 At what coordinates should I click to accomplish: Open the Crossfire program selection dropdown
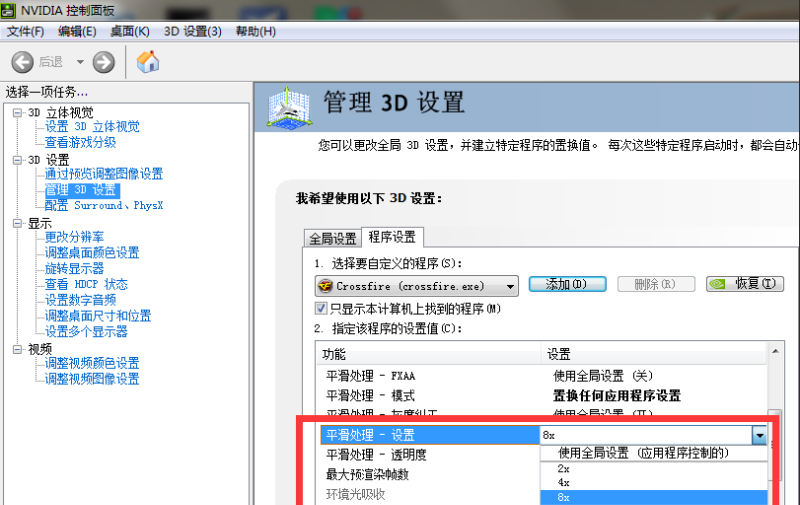tap(417, 286)
